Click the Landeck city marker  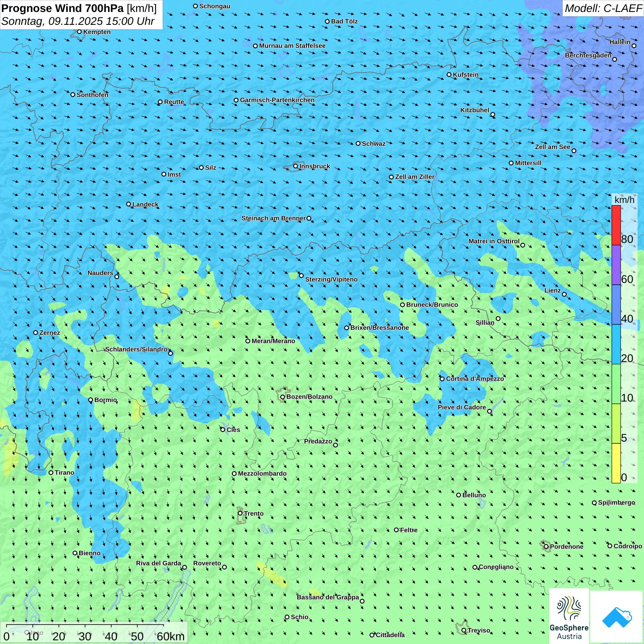[x=128, y=204]
